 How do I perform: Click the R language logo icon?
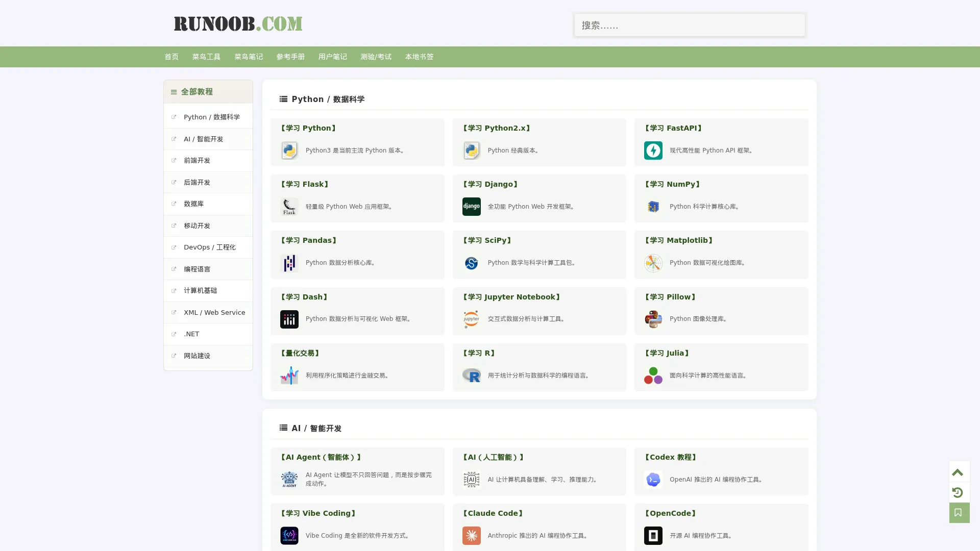(472, 375)
